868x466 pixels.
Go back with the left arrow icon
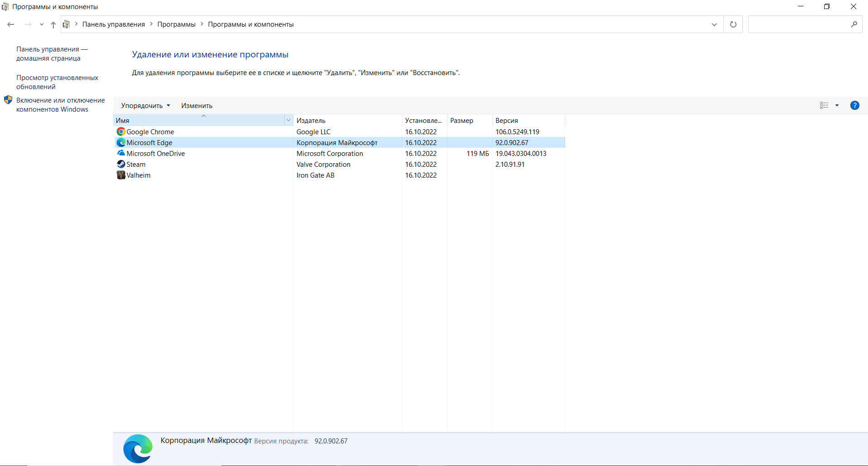click(11, 24)
